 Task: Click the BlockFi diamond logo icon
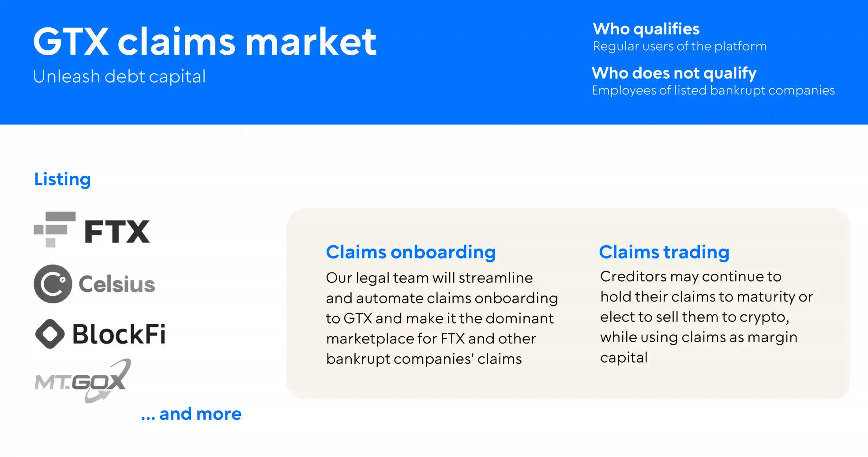click(50, 334)
